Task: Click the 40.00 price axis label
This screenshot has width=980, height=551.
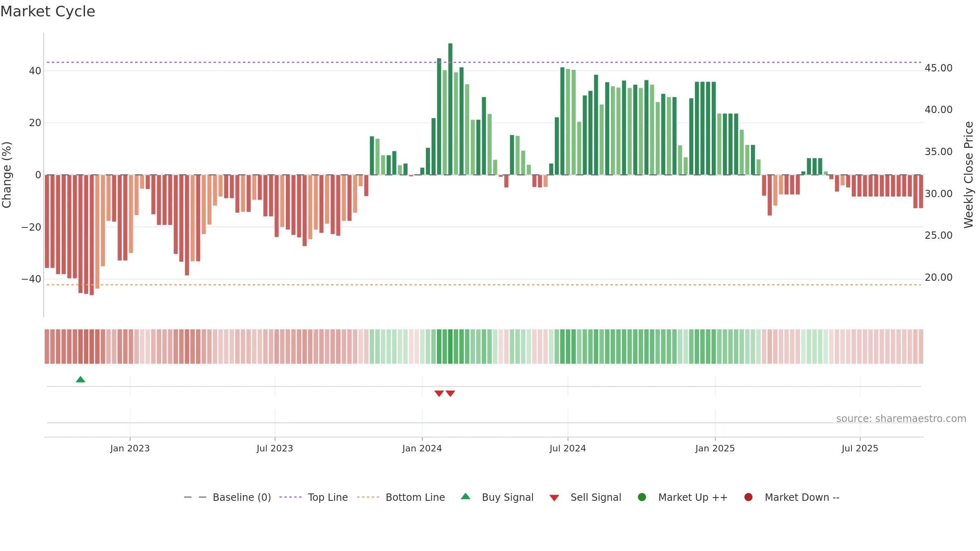Action: 938,110
